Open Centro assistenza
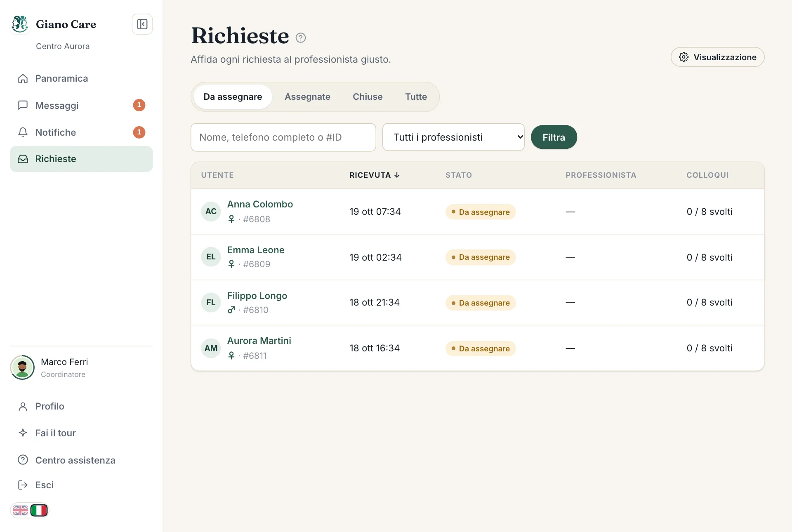This screenshot has height=532, width=792. (x=81, y=460)
